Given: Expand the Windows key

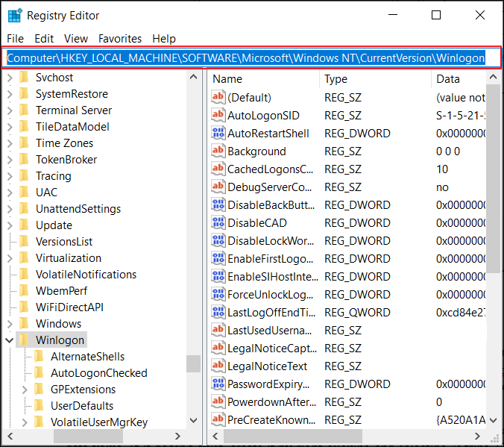Looking at the screenshot, I should 10,324.
